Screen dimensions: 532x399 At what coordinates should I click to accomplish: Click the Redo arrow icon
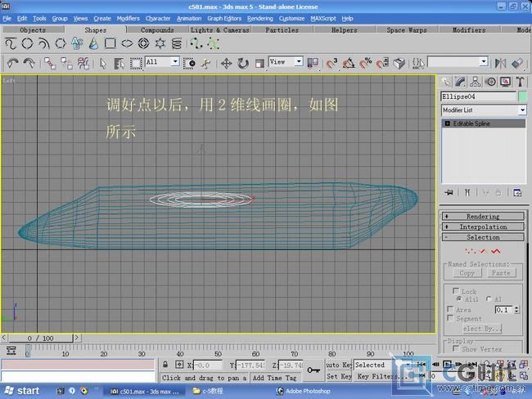[29, 64]
